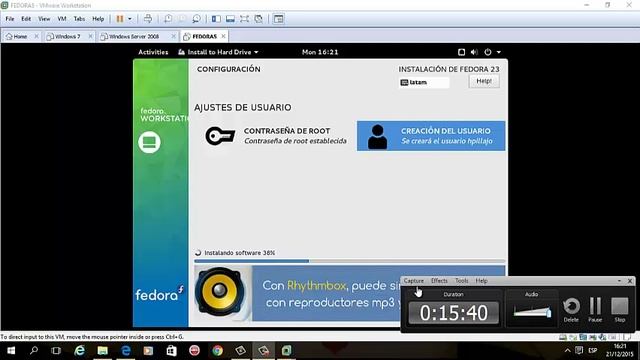The height and width of the screenshot is (360, 640).
Task: Click the GNOME top bar screen icon
Action: pyautogui.click(x=461, y=52)
